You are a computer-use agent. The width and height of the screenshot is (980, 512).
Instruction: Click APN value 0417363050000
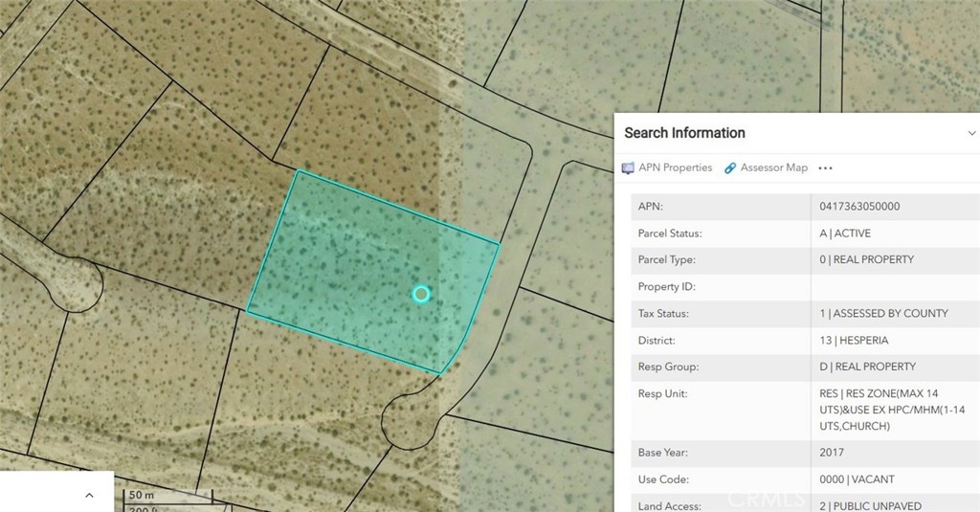859,207
